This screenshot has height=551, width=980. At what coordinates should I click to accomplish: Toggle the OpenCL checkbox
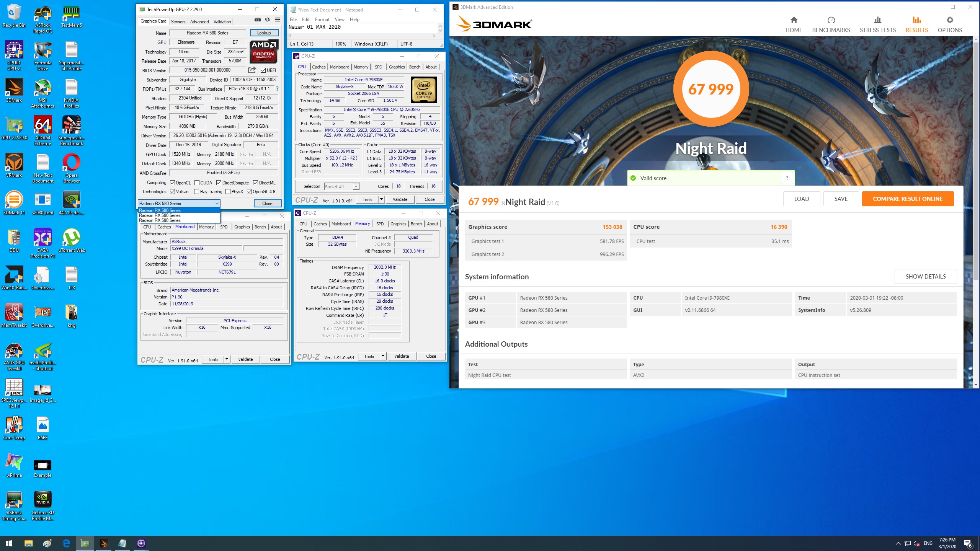click(172, 183)
